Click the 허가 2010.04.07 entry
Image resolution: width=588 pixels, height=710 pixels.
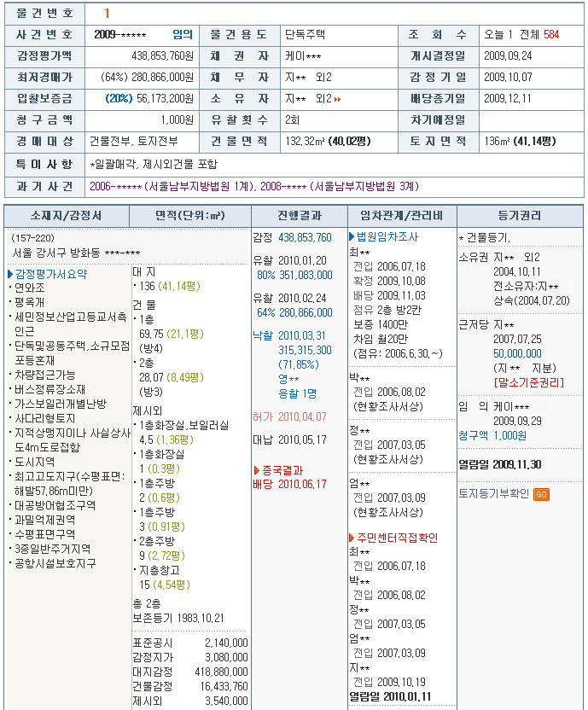click(289, 416)
